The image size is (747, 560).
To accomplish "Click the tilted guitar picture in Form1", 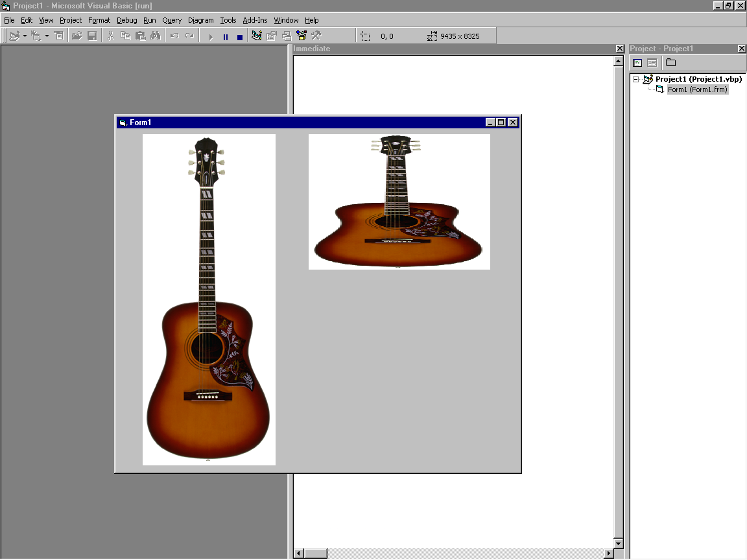I will point(399,202).
